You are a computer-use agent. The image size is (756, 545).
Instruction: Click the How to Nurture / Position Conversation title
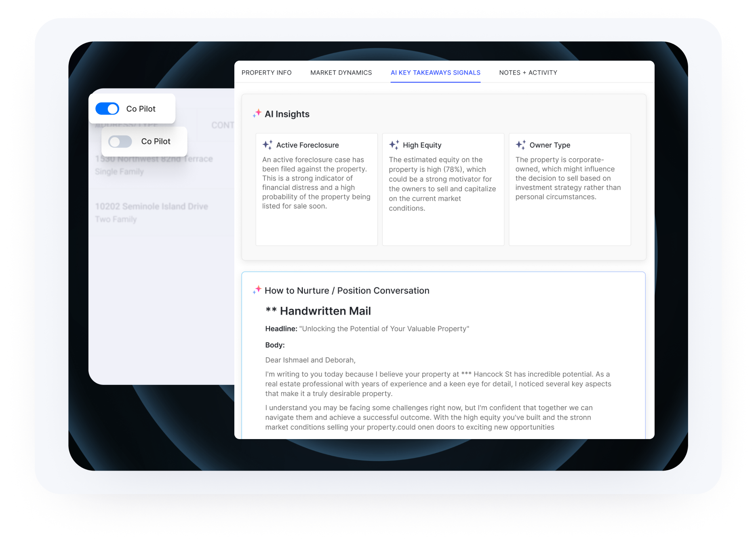(347, 291)
